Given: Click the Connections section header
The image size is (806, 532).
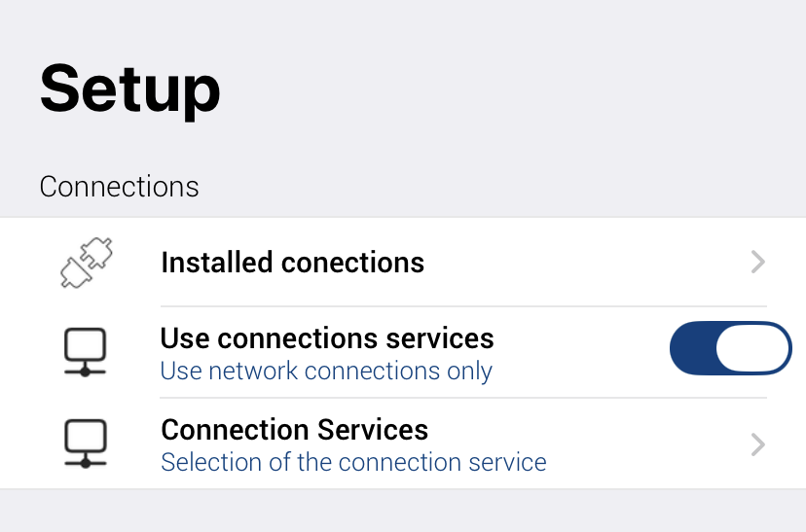Looking at the screenshot, I should point(119,186).
